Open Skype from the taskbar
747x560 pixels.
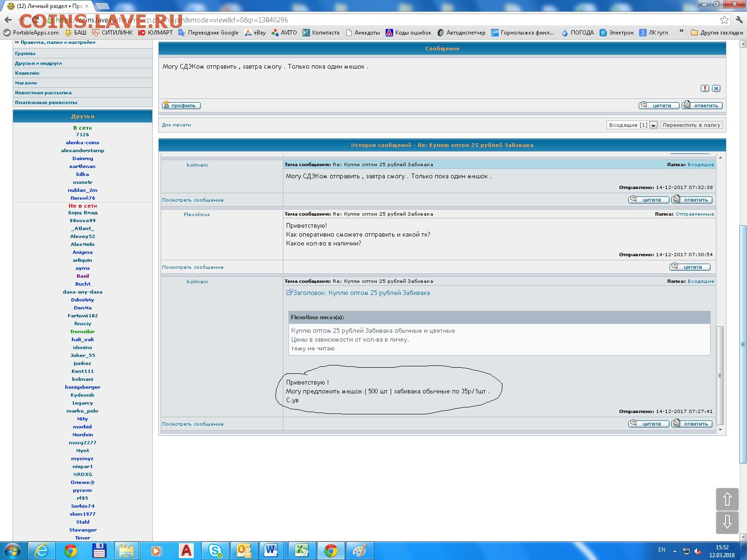(216, 551)
